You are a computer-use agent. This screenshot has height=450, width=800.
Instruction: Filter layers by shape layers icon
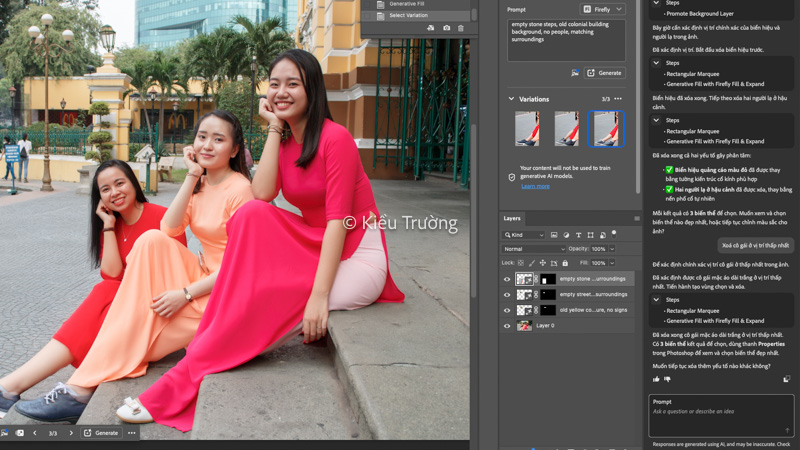click(590, 235)
